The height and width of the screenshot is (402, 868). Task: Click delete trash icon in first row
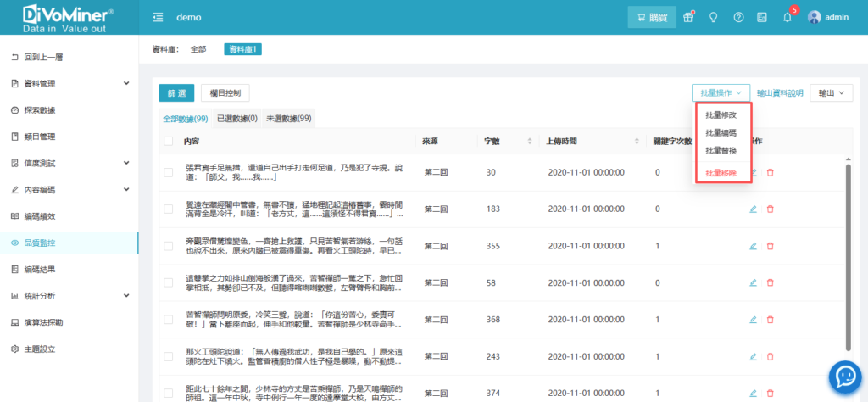click(x=770, y=172)
